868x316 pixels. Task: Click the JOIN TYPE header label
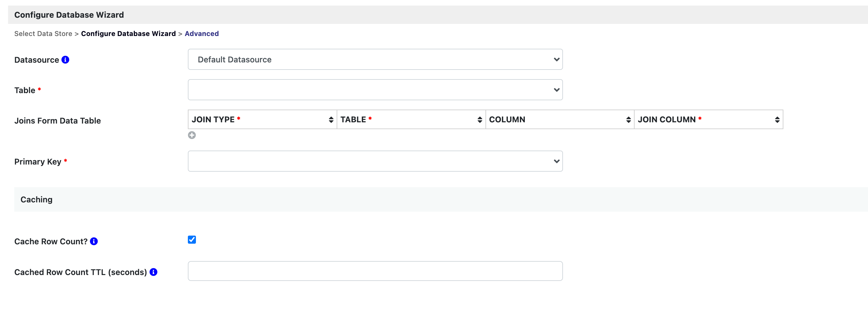click(x=213, y=120)
